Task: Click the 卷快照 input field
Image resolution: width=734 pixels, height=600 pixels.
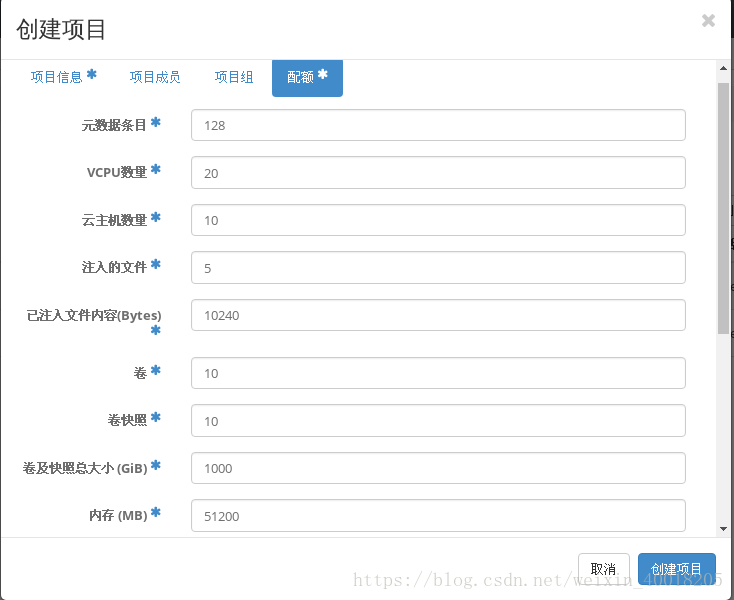Action: click(x=438, y=421)
